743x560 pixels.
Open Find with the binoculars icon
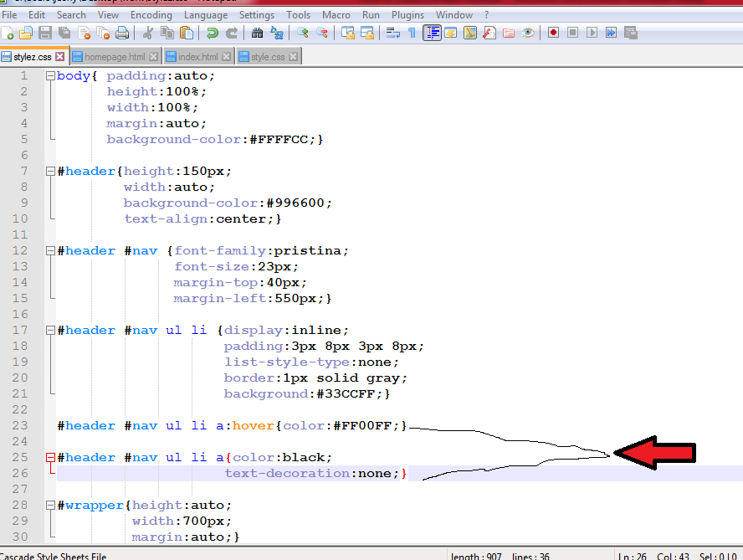coord(258,33)
